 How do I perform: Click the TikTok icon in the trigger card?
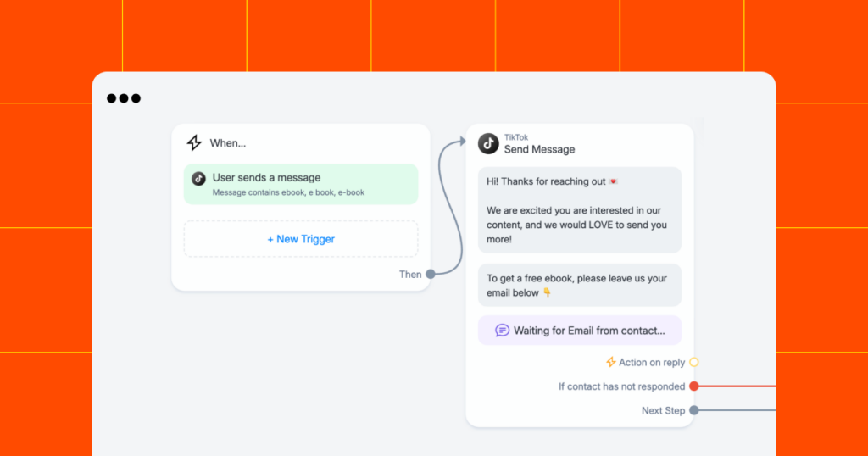(x=198, y=178)
